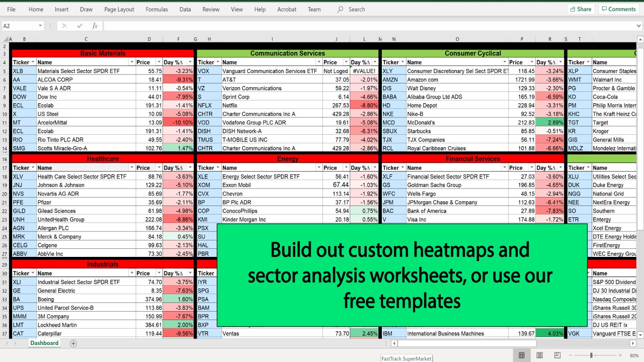Image resolution: width=644 pixels, height=362 pixels.
Task: Switch to the Page Layout tab
Action: (119, 9)
